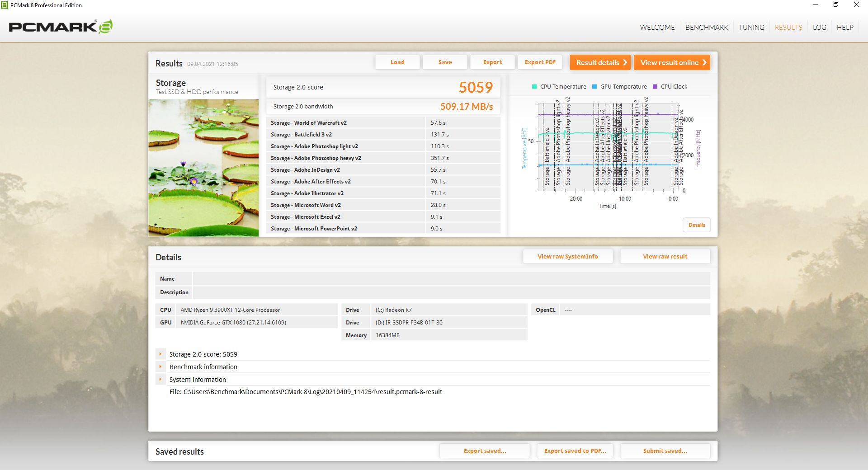This screenshot has width=868, height=470.
Task: Go to the LOG tab
Action: point(819,27)
